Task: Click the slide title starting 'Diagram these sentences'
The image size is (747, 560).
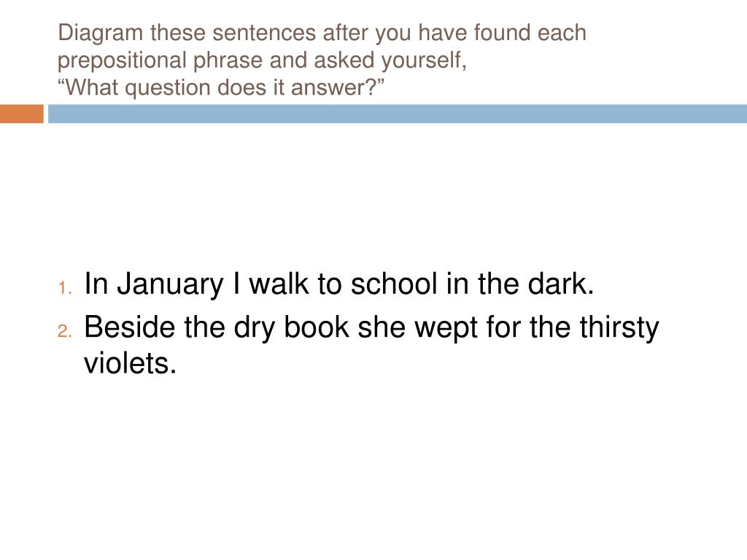Action: [x=322, y=60]
